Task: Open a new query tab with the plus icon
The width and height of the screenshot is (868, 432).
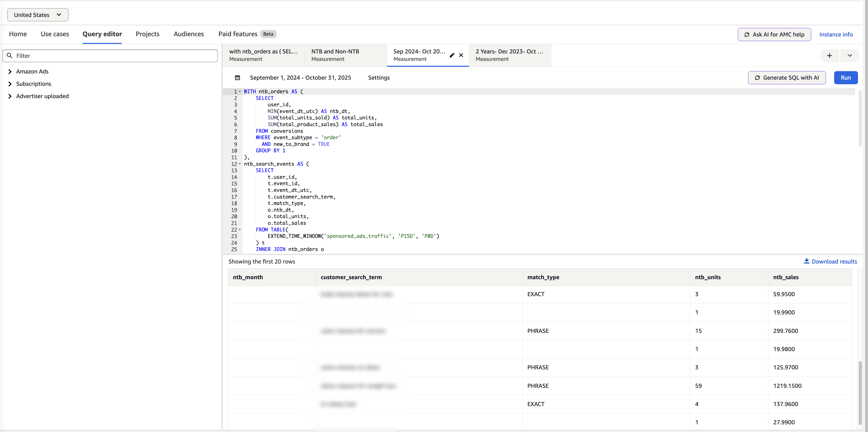Action: point(830,55)
